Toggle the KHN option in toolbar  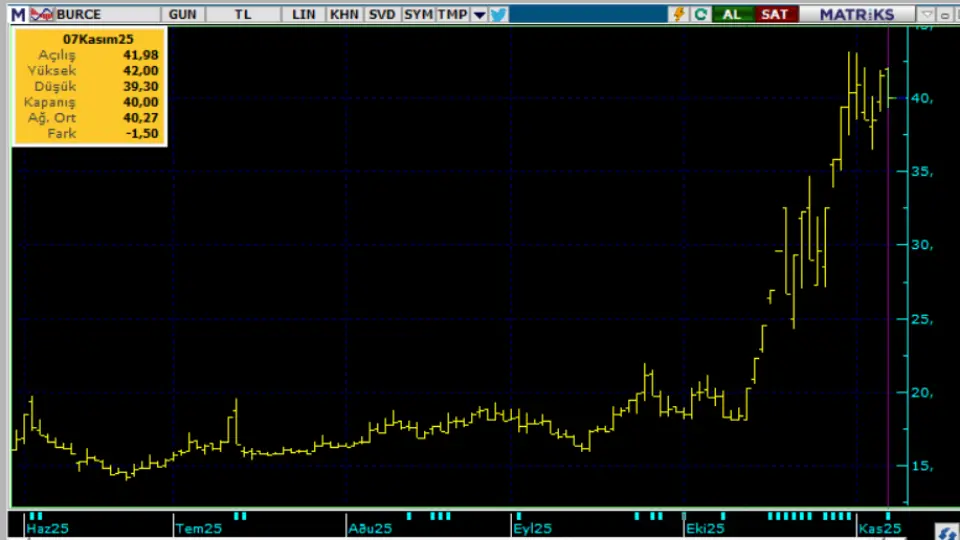(343, 14)
